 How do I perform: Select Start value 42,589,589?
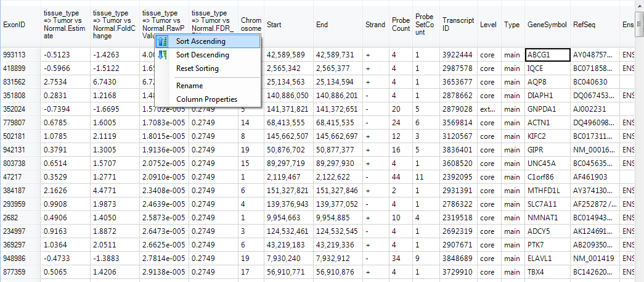coord(288,54)
